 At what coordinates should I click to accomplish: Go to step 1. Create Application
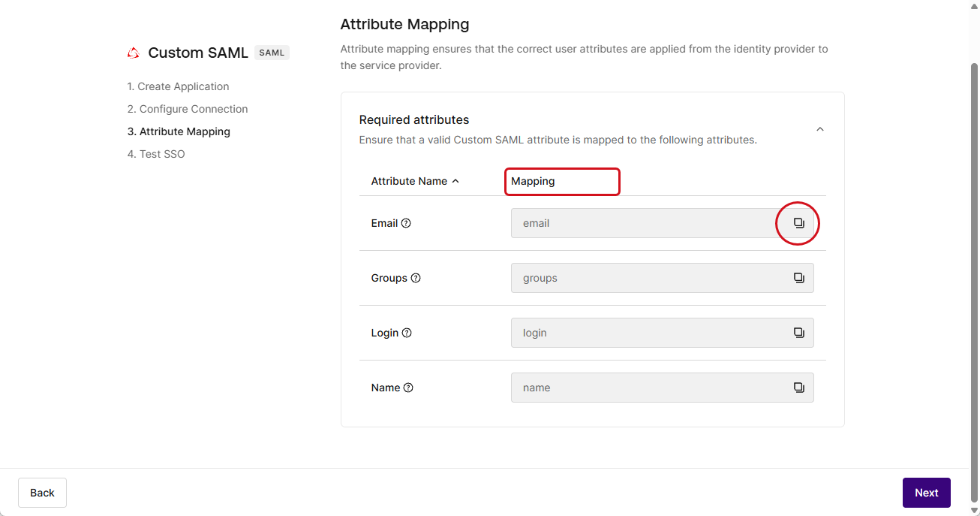pyautogui.click(x=178, y=86)
